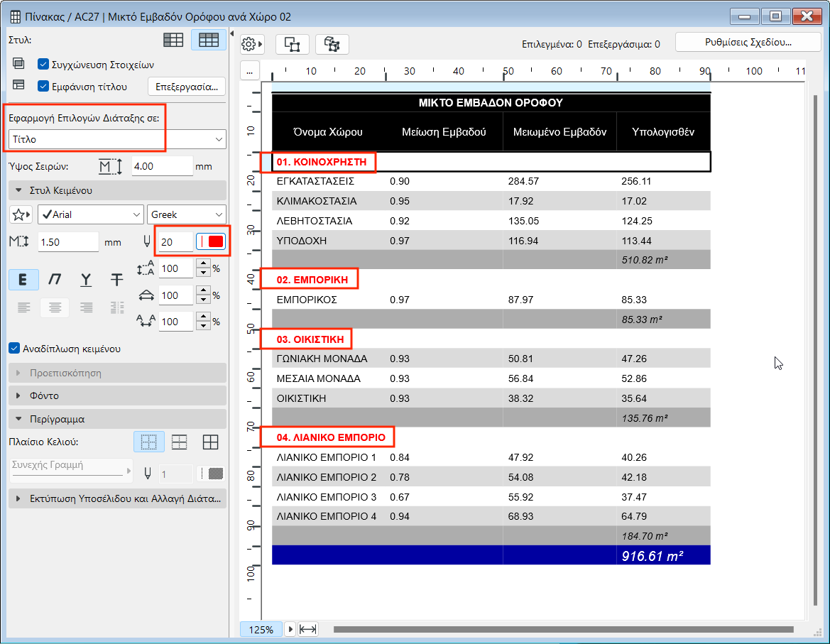
Task: Uncheck the Συγχώνευση Στοιχείων checkbox
Action: click(43, 64)
